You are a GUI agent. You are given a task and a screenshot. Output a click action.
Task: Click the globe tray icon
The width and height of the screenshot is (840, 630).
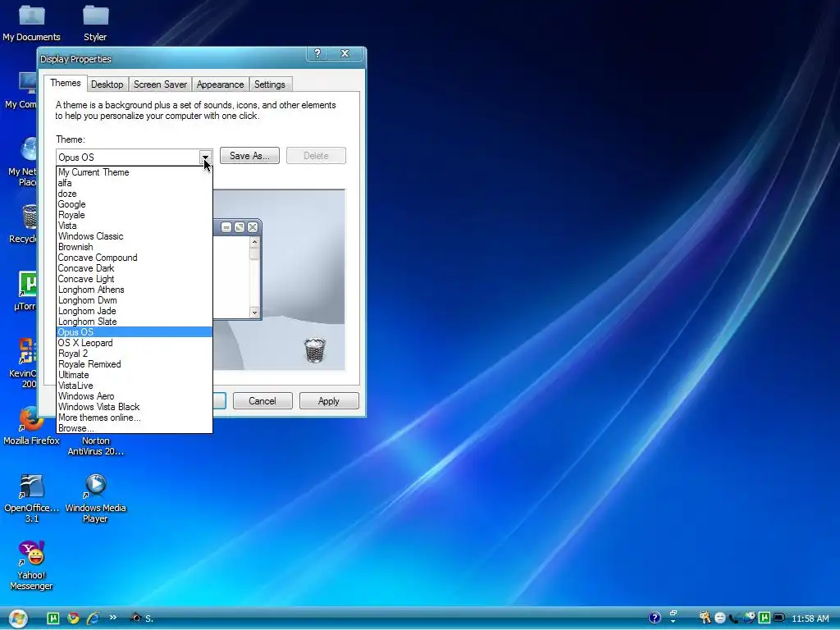click(750, 618)
